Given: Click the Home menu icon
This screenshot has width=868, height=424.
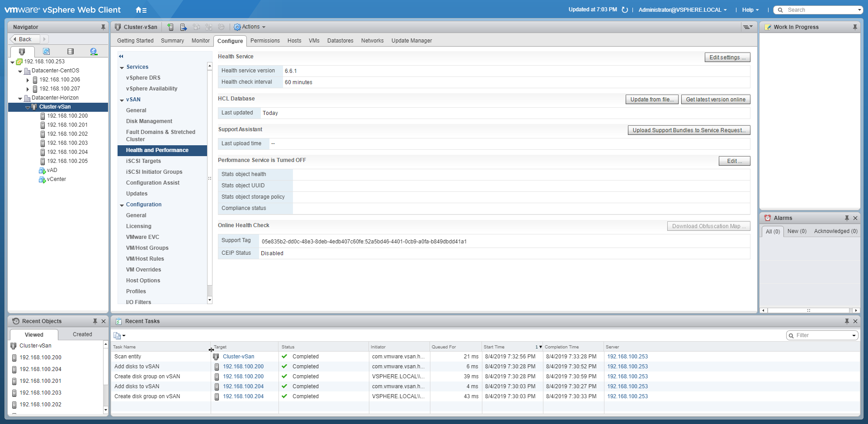Looking at the screenshot, I should [x=141, y=10].
